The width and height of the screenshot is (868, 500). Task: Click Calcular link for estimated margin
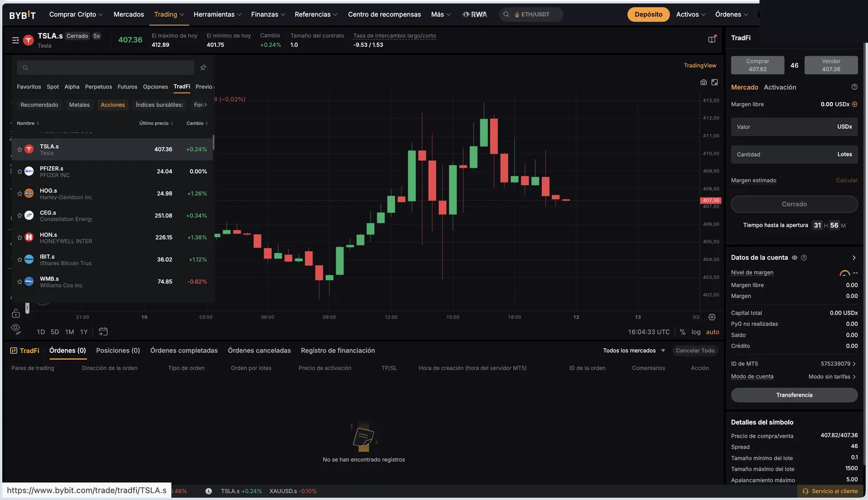(847, 180)
